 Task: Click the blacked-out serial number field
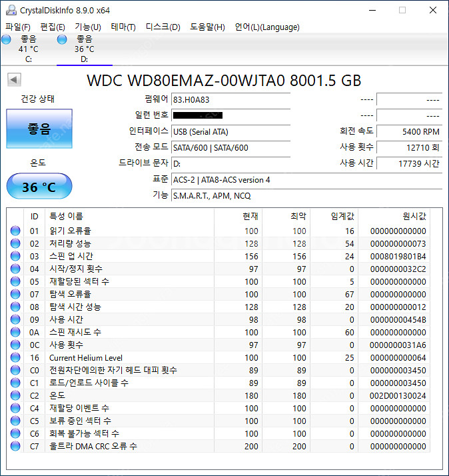(x=231, y=115)
